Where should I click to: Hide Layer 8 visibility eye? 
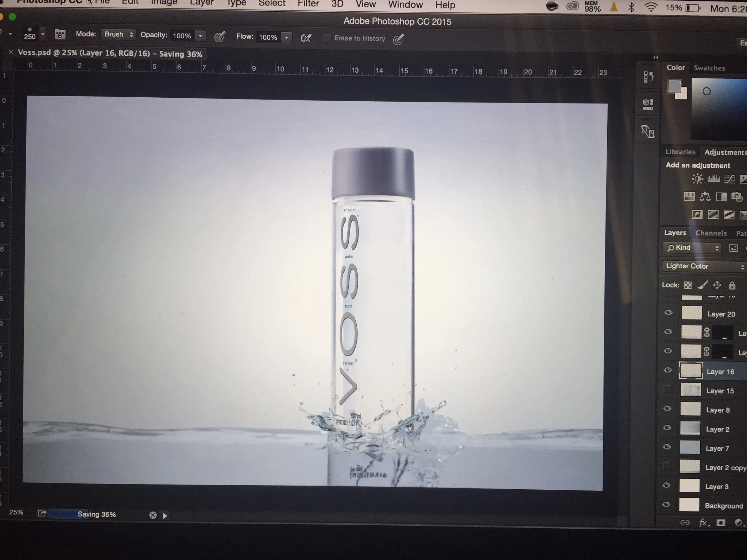click(667, 408)
